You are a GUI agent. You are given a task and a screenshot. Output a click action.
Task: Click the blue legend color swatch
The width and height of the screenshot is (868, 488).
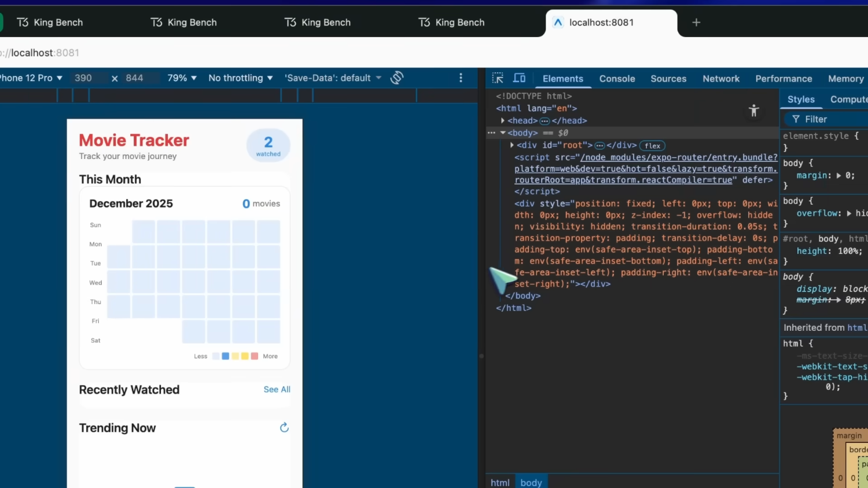click(226, 356)
